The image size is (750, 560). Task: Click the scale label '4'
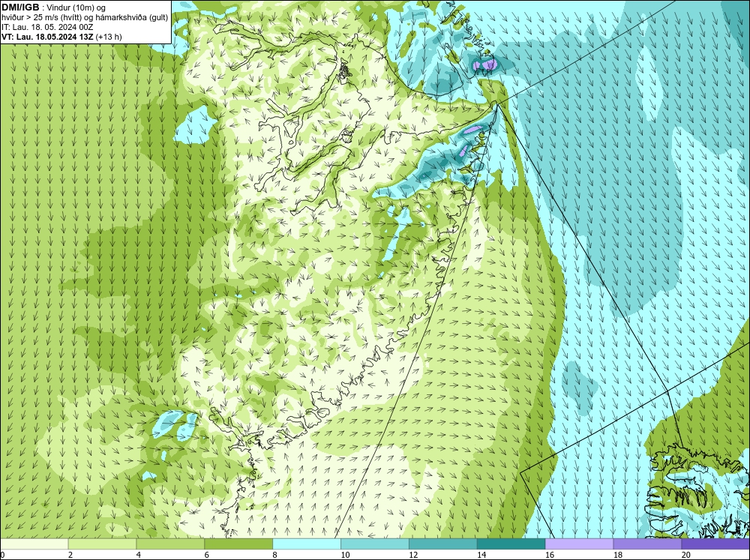[x=139, y=555]
